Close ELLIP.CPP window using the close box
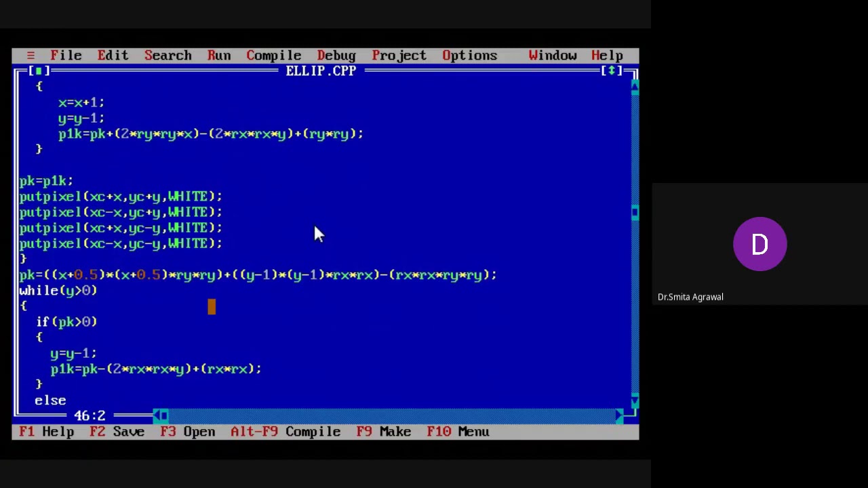Image resolution: width=868 pixels, height=488 pixels. (39, 71)
